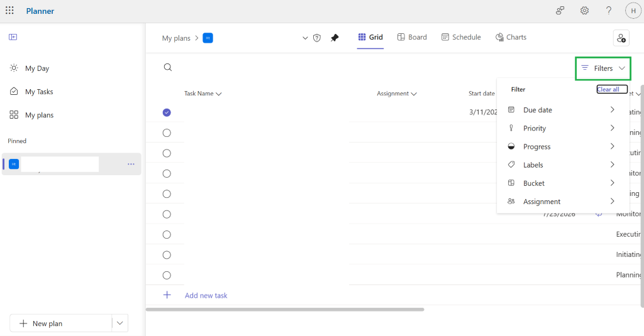644x336 pixels.
Task: Open My plans in sidebar
Action: (39, 115)
